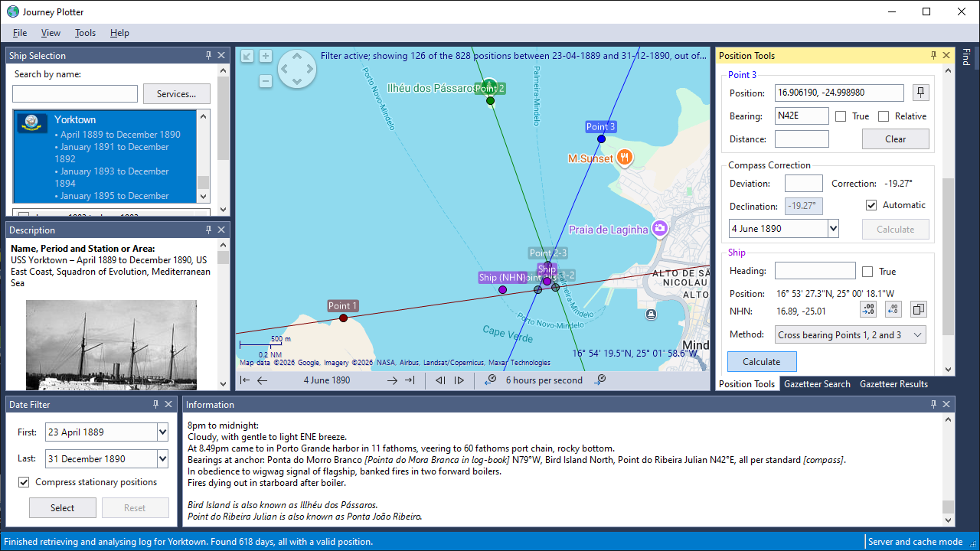Image resolution: width=980 pixels, height=551 pixels.
Task: Enable the True bearing checkbox for Point 3
Action: coord(841,116)
